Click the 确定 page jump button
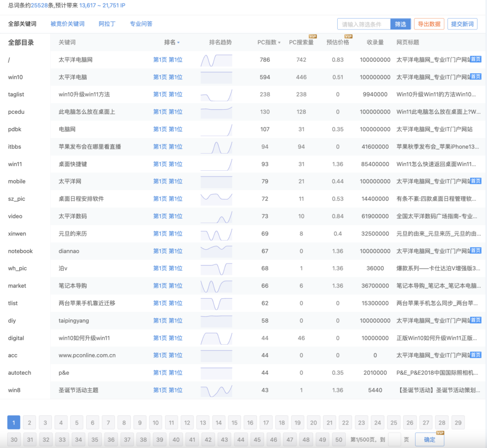 (x=429, y=439)
